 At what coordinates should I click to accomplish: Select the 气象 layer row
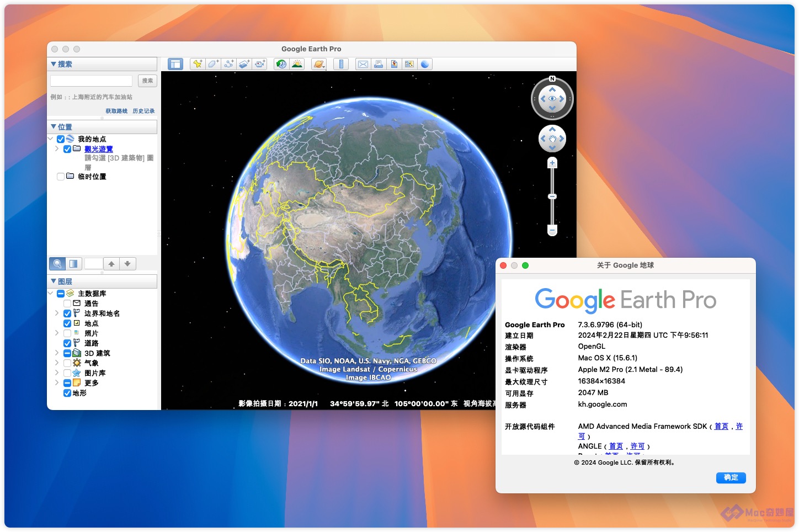(x=92, y=363)
